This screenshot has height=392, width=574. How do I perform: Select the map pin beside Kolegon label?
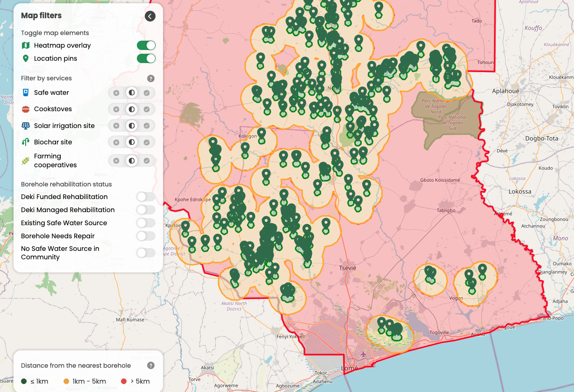pos(262,134)
